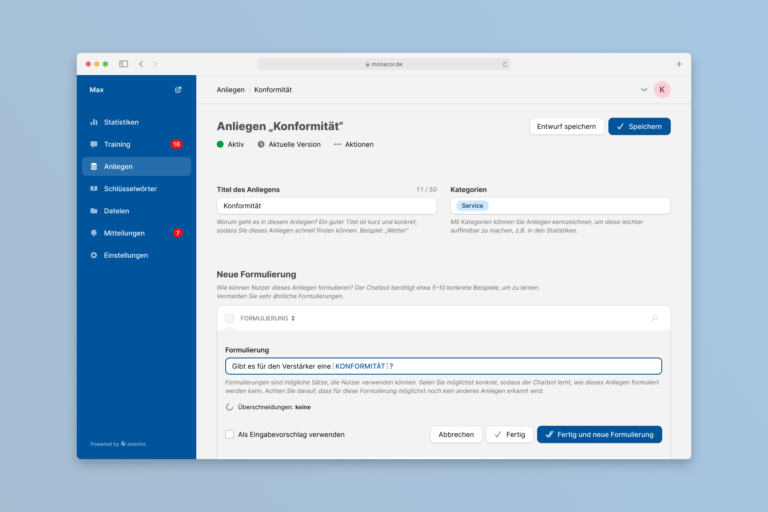
Task: Open Schlüsselwörter in the sidebar
Action: point(136,189)
